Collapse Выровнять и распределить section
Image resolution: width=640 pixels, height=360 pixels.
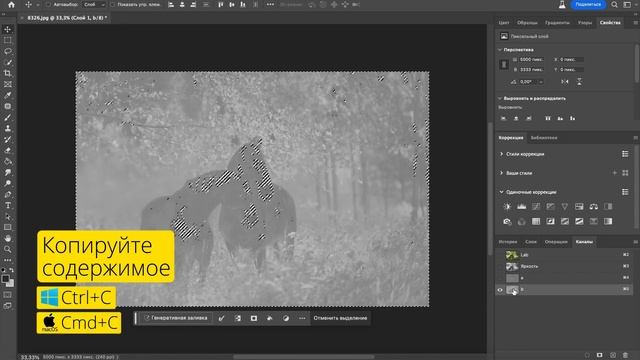(x=500, y=98)
